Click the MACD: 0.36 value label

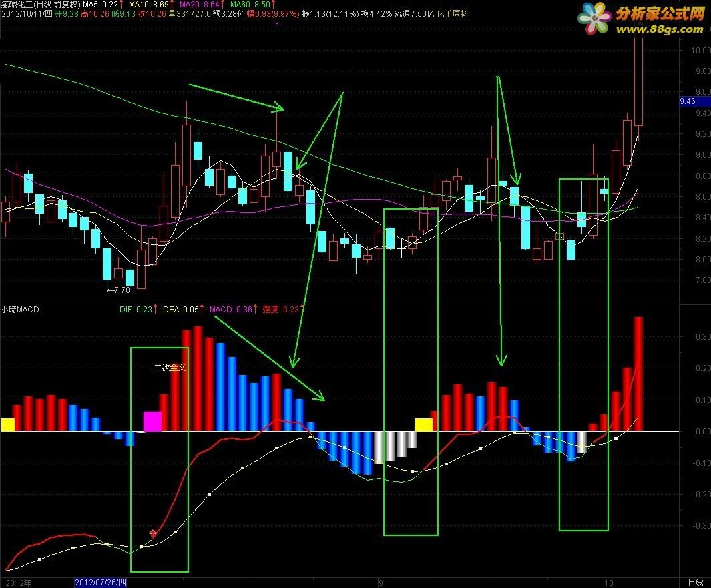pos(231,310)
